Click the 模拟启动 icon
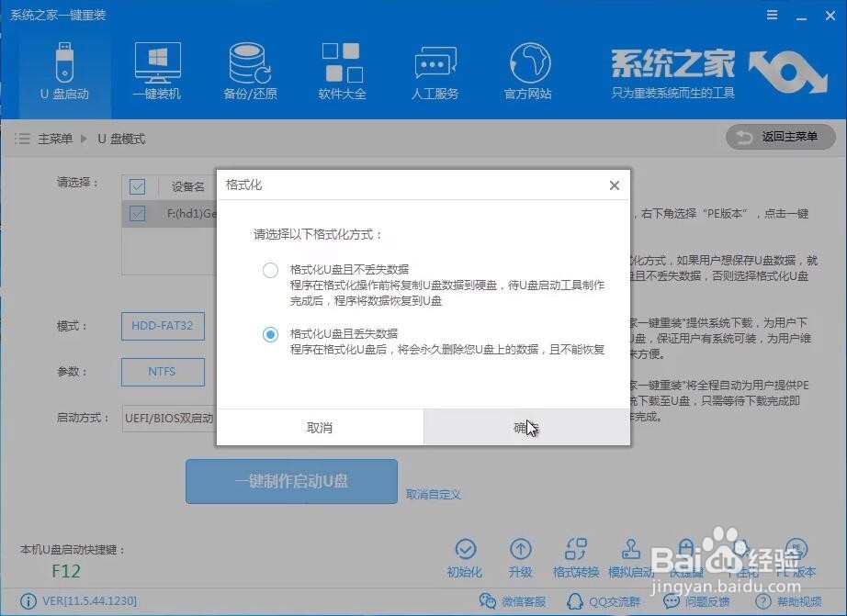The height and width of the screenshot is (616, 847). tap(631, 558)
